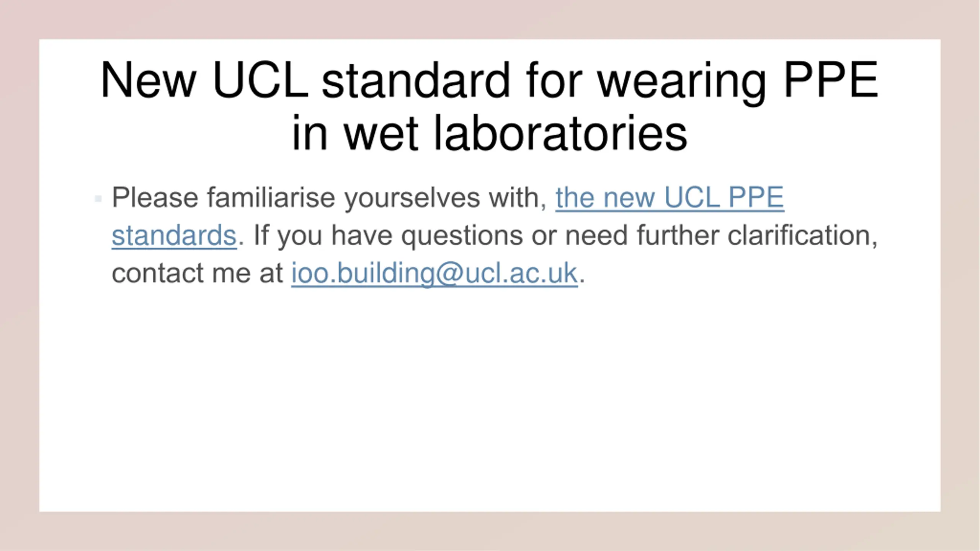This screenshot has width=980, height=551.
Task: Click 'UCL' in the slide heading
Action: tap(260, 80)
